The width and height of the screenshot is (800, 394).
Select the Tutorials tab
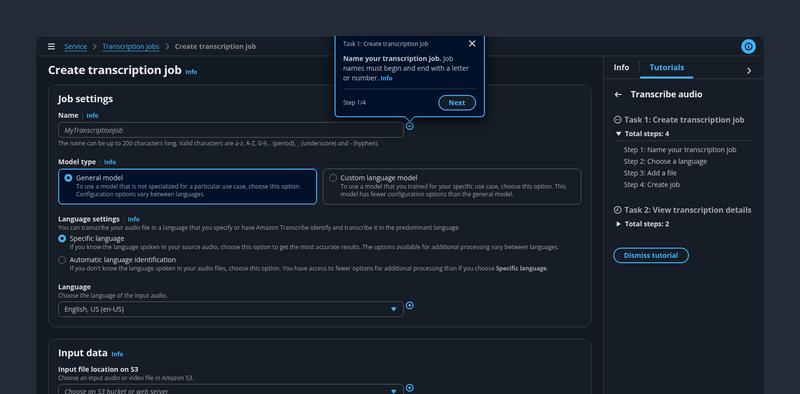pos(666,67)
